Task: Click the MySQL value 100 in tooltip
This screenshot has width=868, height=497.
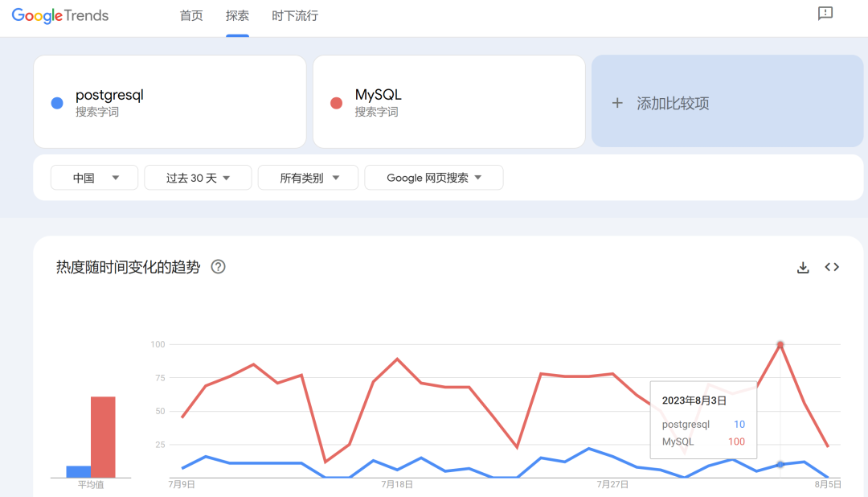Action: [736, 442]
